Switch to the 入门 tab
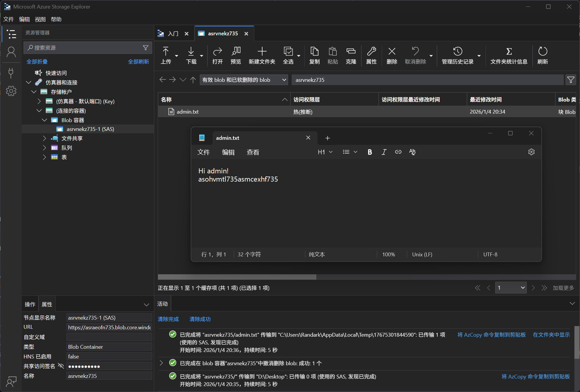Image resolution: width=580 pixels, height=392 pixels. coord(173,34)
